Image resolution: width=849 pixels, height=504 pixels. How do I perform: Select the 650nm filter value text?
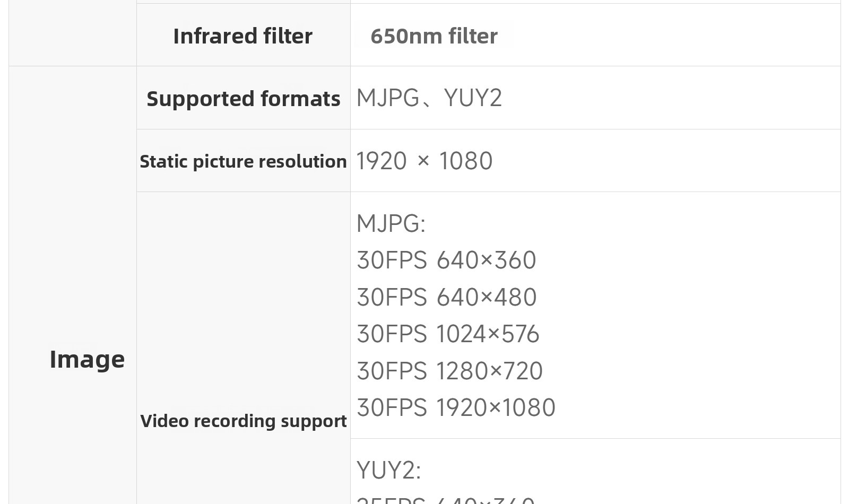click(x=434, y=36)
